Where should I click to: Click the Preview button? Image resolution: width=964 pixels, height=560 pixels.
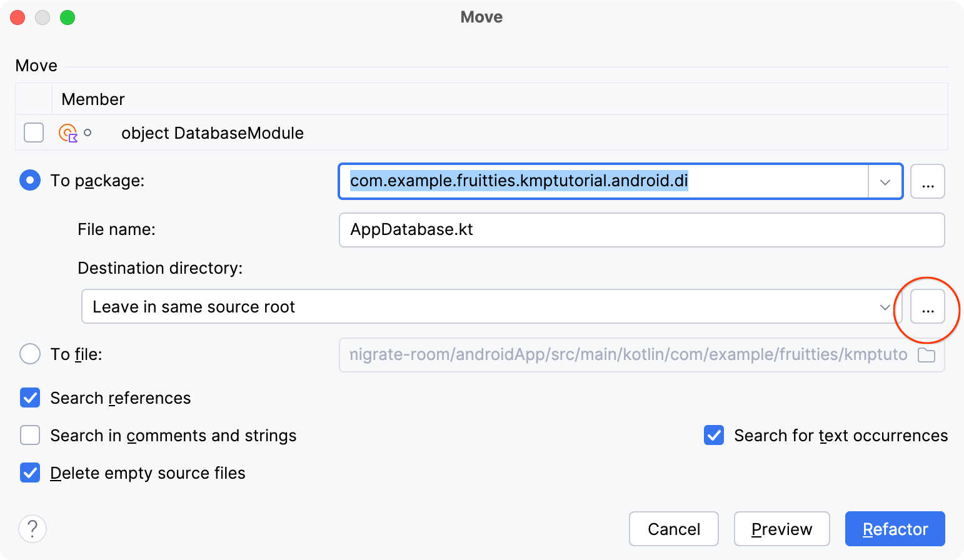(781, 529)
